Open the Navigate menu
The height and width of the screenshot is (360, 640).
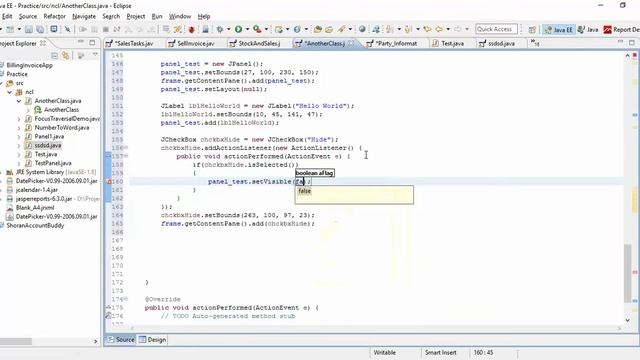pyautogui.click(x=84, y=16)
